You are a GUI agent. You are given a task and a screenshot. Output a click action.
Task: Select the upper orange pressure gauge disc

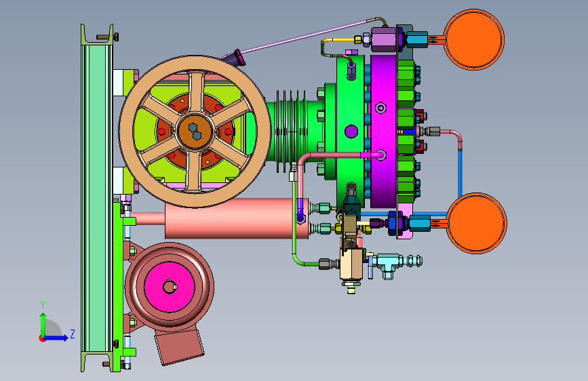click(473, 39)
